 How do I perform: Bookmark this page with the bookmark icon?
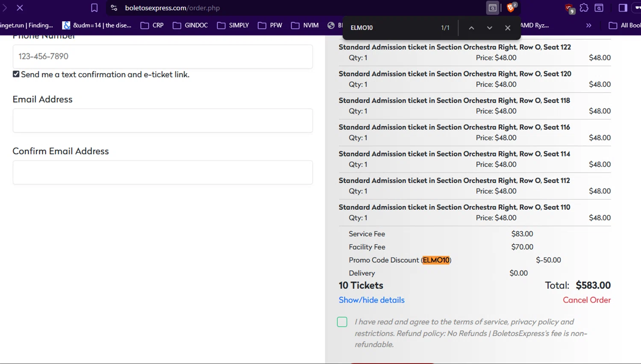point(94,8)
